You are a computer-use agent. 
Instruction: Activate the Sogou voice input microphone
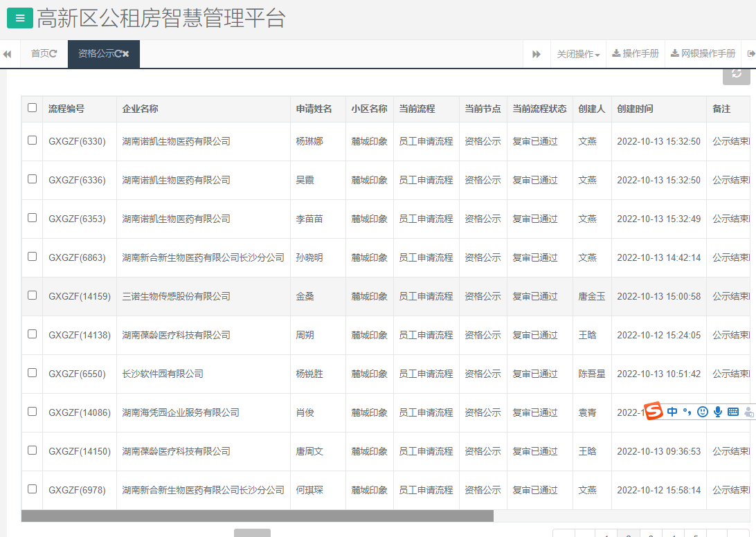pyautogui.click(x=718, y=411)
